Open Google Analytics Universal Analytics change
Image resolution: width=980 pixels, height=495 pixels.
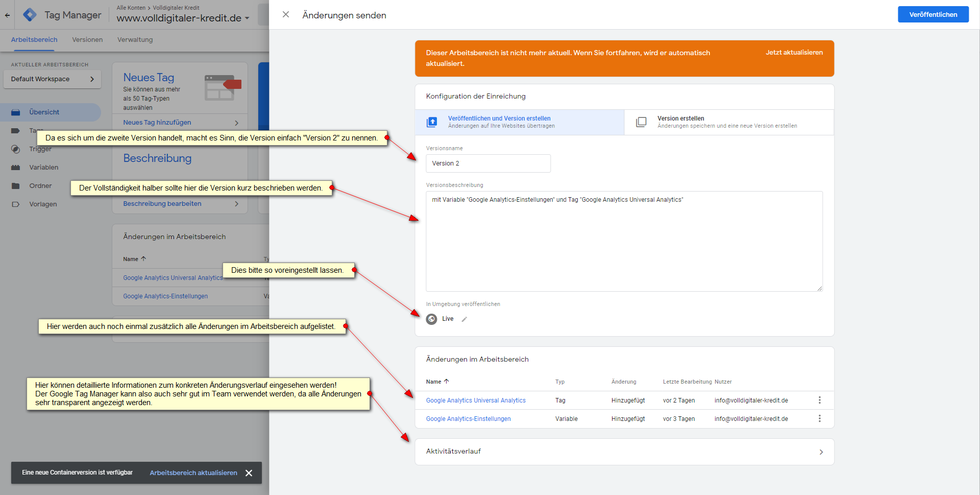coord(476,400)
